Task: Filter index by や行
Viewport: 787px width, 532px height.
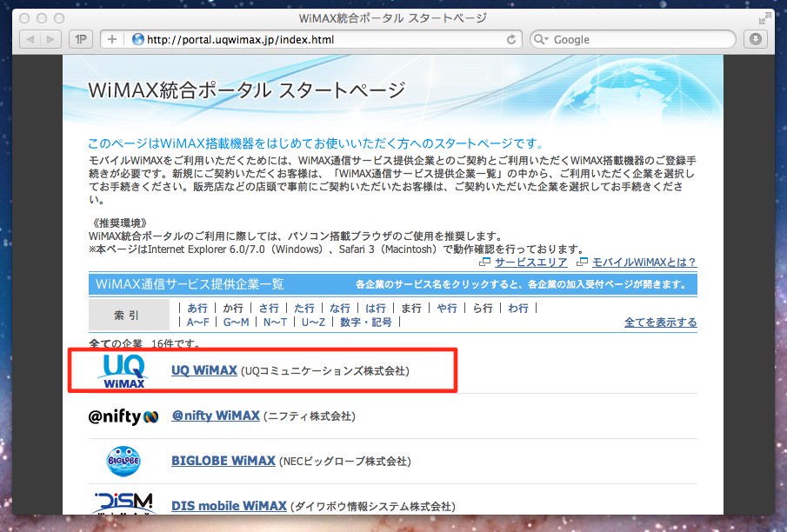Action: pyautogui.click(x=447, y=308)
